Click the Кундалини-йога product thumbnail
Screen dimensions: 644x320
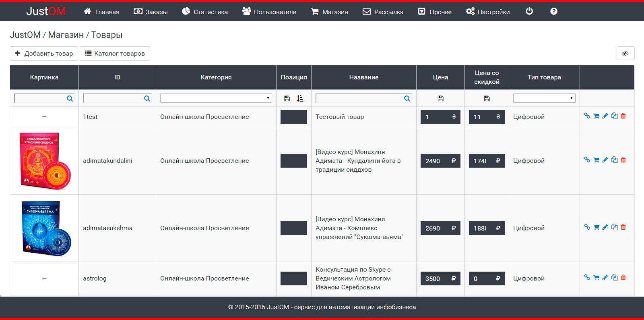tap(44, 161)
